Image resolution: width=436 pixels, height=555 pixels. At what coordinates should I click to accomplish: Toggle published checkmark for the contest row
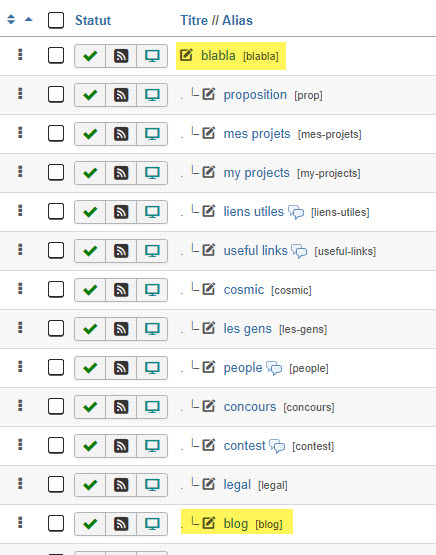point(90,446)
